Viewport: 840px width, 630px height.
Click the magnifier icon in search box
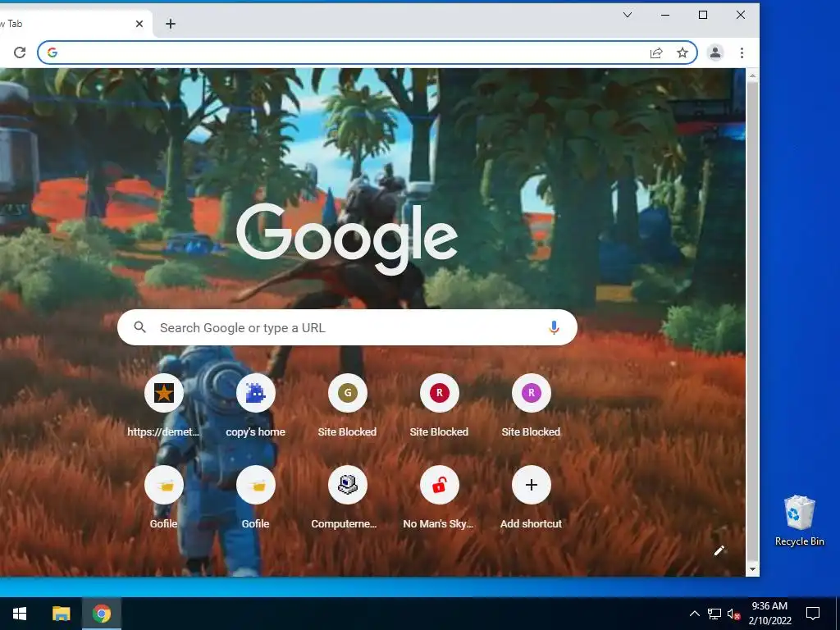coord(139,327)
